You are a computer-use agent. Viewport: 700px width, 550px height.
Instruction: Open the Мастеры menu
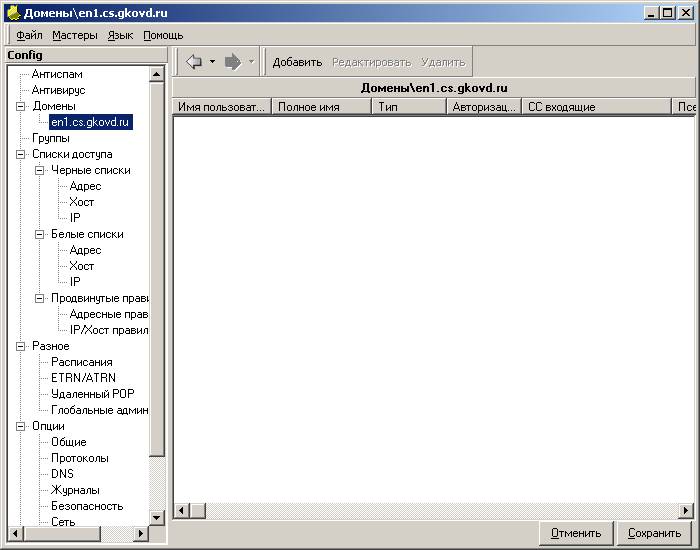pyautogui.click(x=75, y=35)
